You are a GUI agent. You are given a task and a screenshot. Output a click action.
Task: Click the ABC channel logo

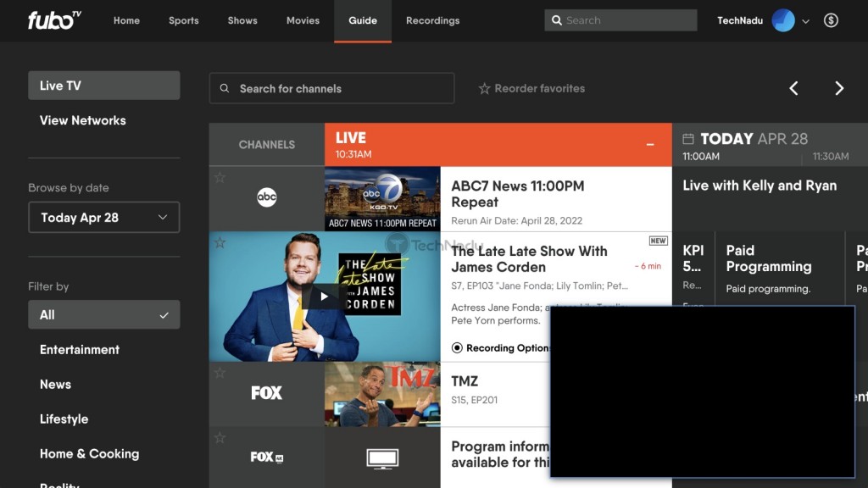[266, 197]
